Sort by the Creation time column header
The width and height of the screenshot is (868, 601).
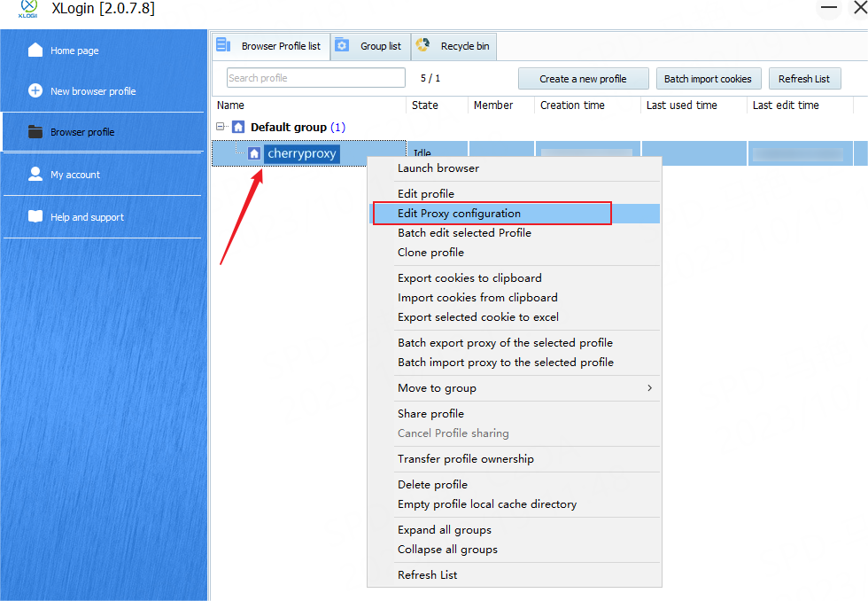[572, 105]
